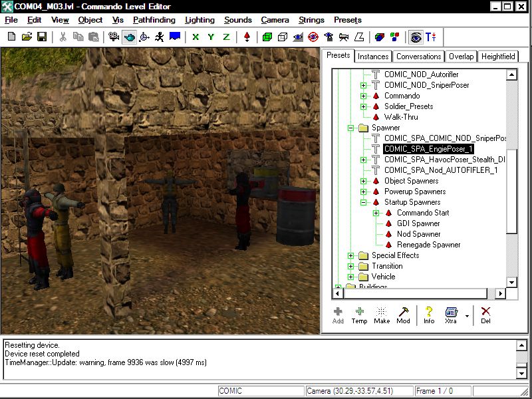
Task: Click the running man walk-through icon
Action: point(159,37)
